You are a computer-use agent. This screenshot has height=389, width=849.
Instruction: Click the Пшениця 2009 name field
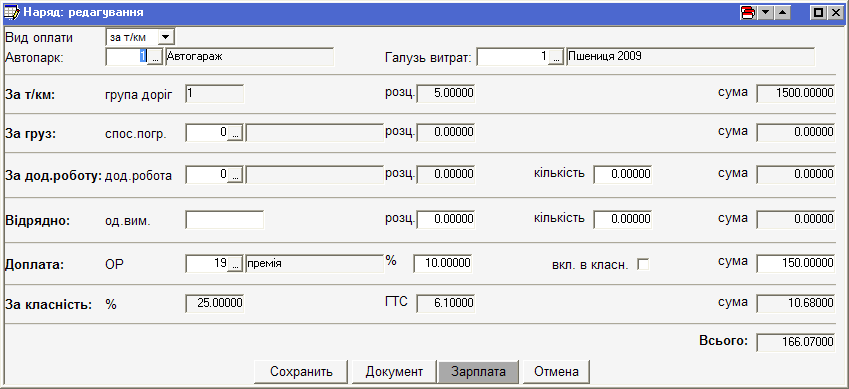coord(690,57)
